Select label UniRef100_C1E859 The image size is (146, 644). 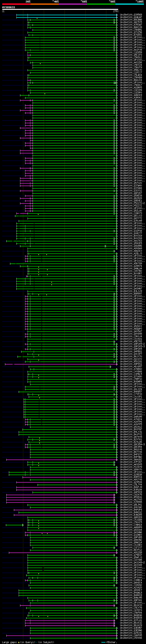click(x=131, y=52)
